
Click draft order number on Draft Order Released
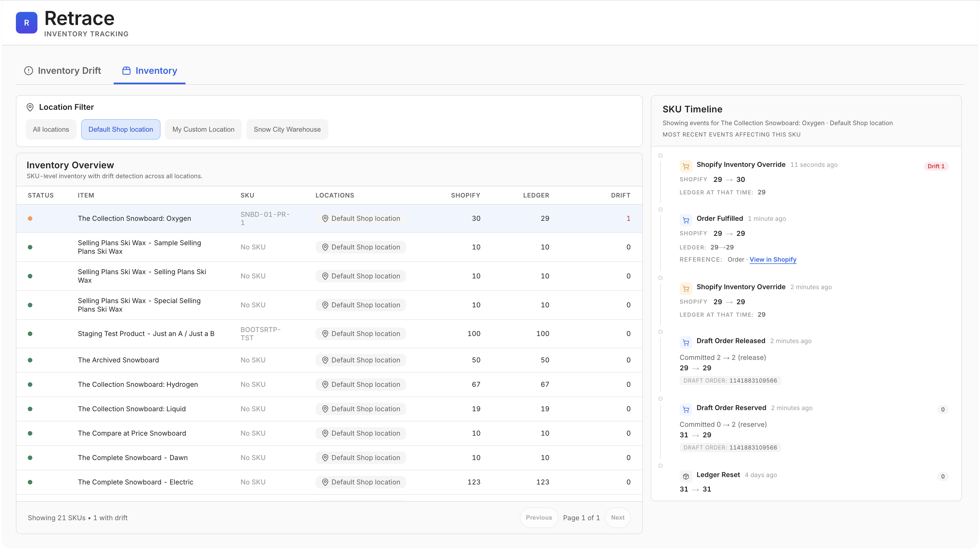coord(753,381)
